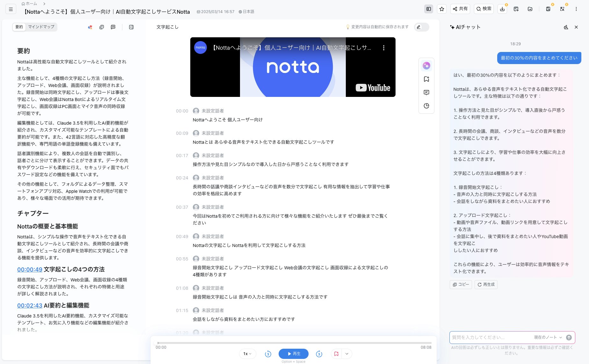Click the 'Nottaの概要と基本機能' chapter heading
Image resolution: width=589 pixels, height=364 pixels.
point(47,226)
